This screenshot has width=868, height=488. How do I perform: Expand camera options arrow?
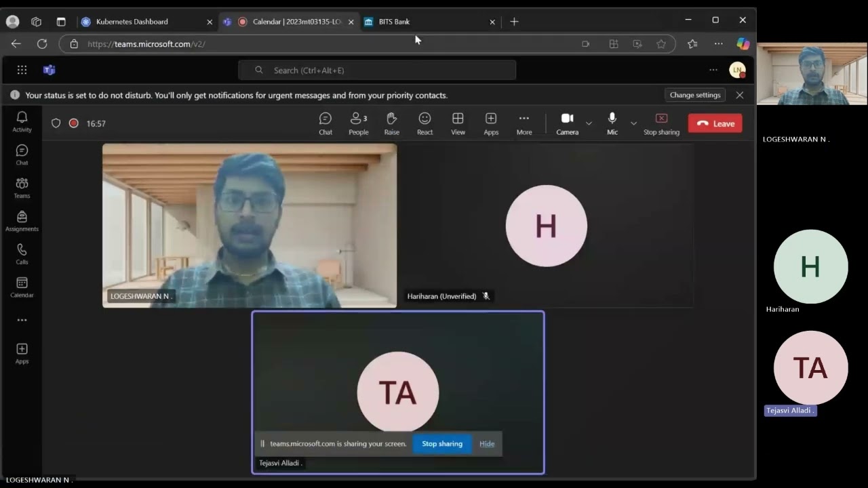click(x=589, y=123)
